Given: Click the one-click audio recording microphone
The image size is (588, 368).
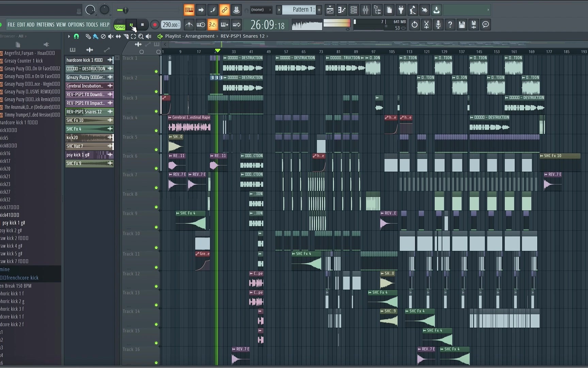Looking at the screenshot, I should [438, 25].
